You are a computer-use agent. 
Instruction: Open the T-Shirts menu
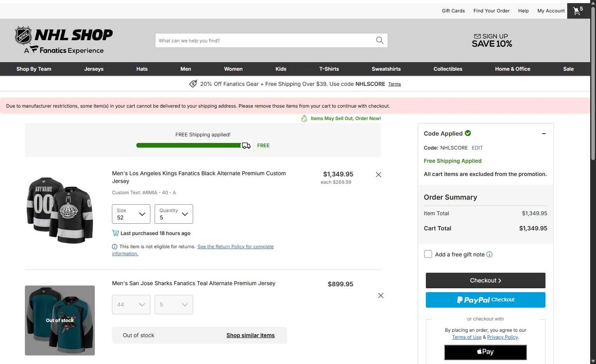tap(329, 69)
